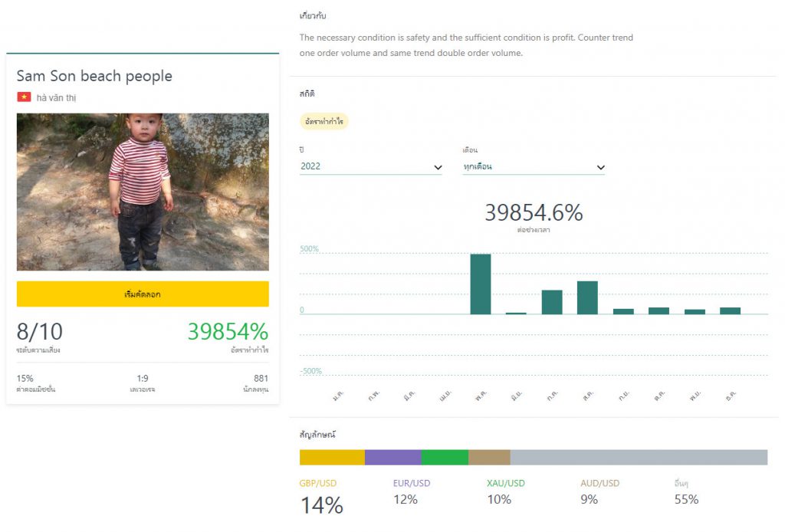The height and width of the screenshot is (532, 785).
Task: Select the yellow GBP/USD bar segment
Action: [x=332, y=458]
